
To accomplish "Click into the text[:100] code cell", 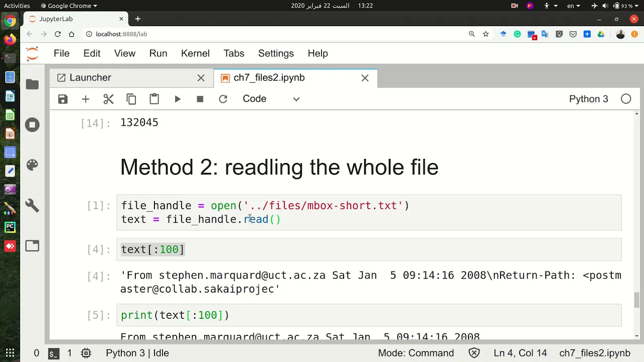I will pos(369,249).
